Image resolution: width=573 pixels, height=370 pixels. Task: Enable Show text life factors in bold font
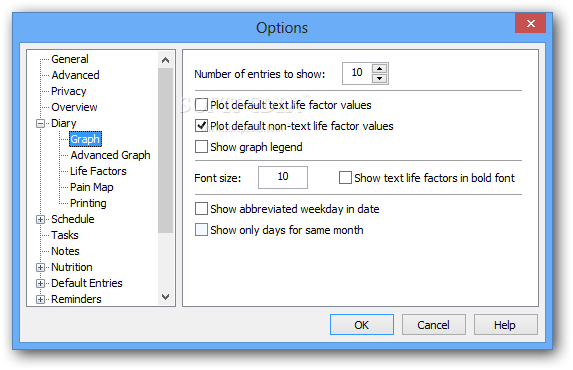coord(345,178)
